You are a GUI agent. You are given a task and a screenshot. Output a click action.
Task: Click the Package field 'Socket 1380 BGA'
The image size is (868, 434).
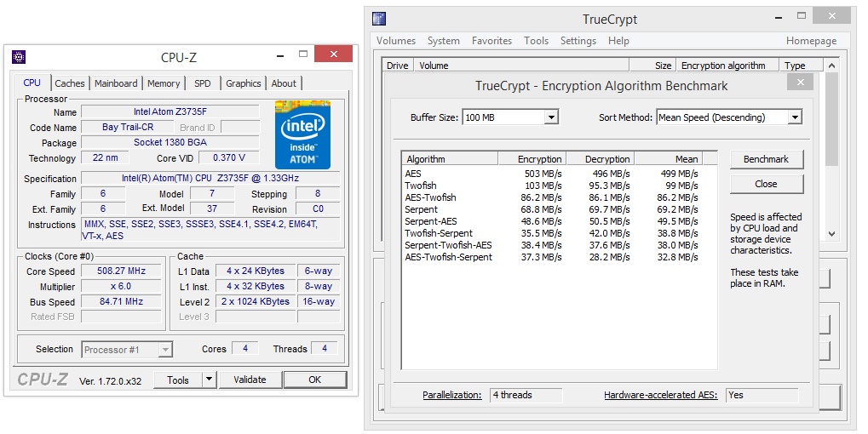pos(170,143)
